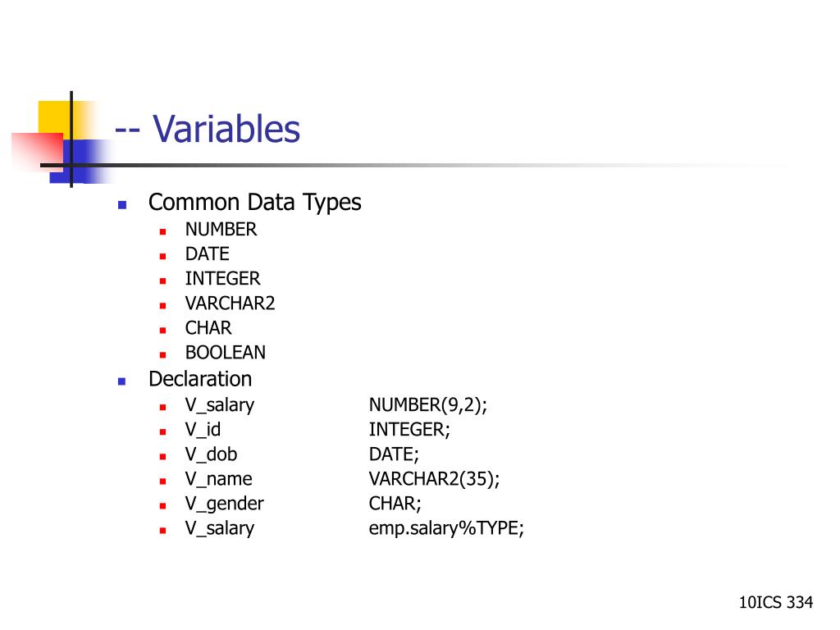Select the V_gender variable name

point(225,504)
